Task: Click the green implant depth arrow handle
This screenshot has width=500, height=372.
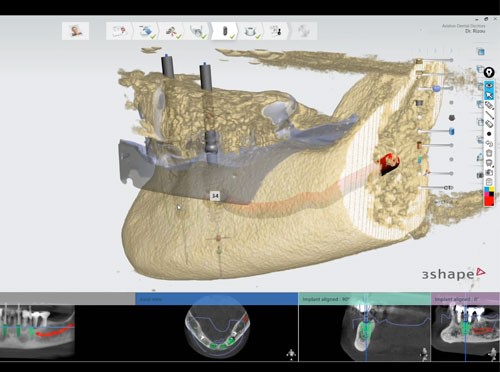Action: [219, 250]
